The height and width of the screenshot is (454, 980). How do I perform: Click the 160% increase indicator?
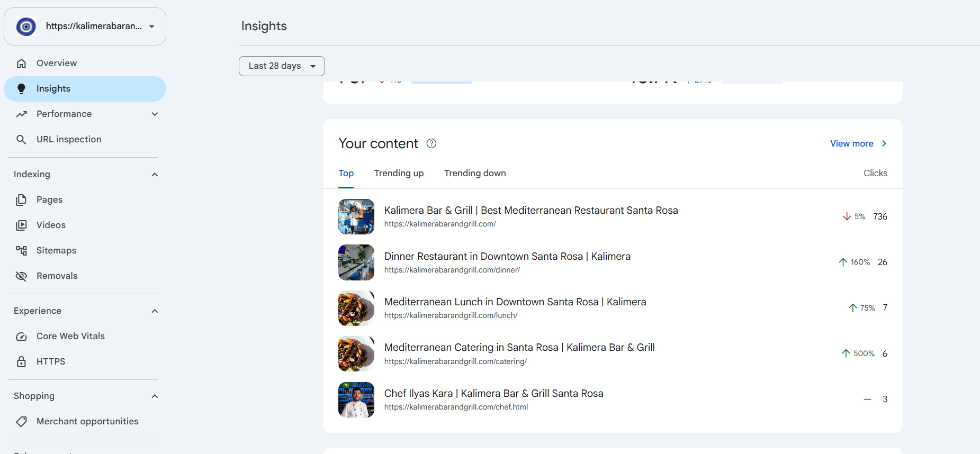855,262
